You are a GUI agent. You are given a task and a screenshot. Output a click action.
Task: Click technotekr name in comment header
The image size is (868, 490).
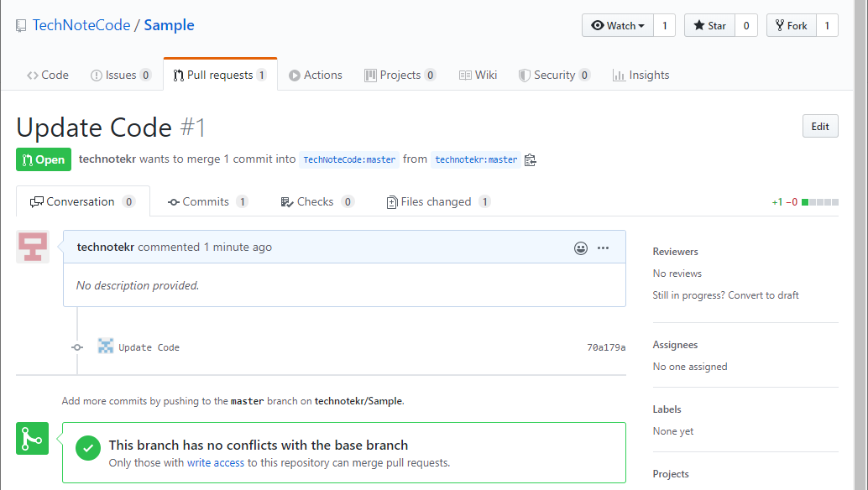coord(106,248)
